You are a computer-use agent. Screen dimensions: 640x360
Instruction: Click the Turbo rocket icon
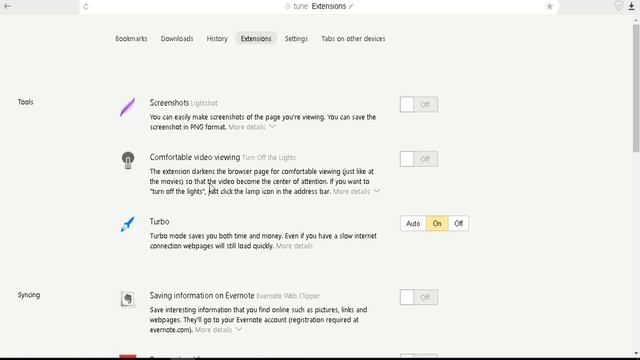point(128,224)
